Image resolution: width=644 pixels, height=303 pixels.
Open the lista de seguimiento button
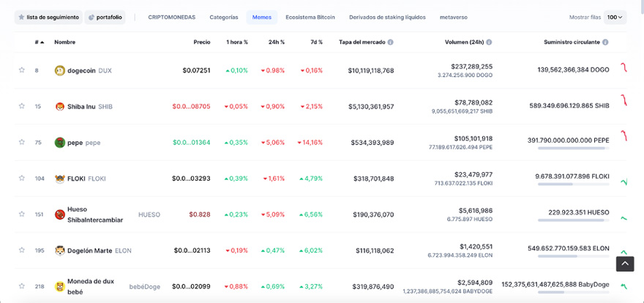tap(47, 17)
